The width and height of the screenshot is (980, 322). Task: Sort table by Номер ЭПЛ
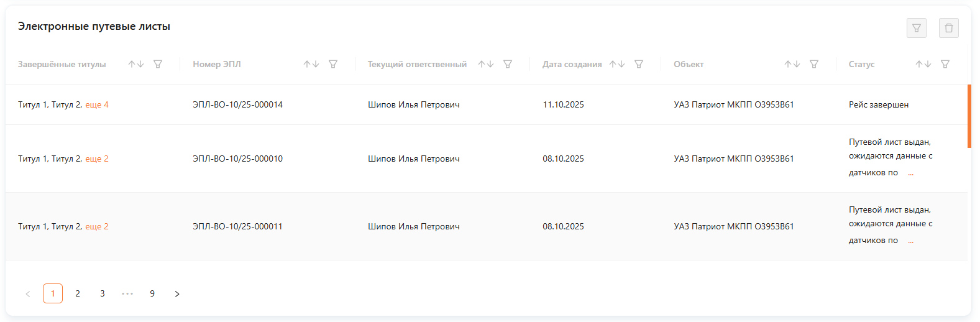(x=311, y=64)
